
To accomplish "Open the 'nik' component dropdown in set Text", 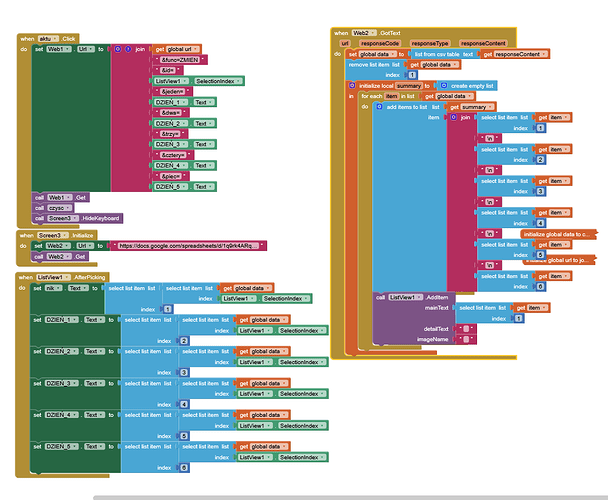I will point(53,288).
